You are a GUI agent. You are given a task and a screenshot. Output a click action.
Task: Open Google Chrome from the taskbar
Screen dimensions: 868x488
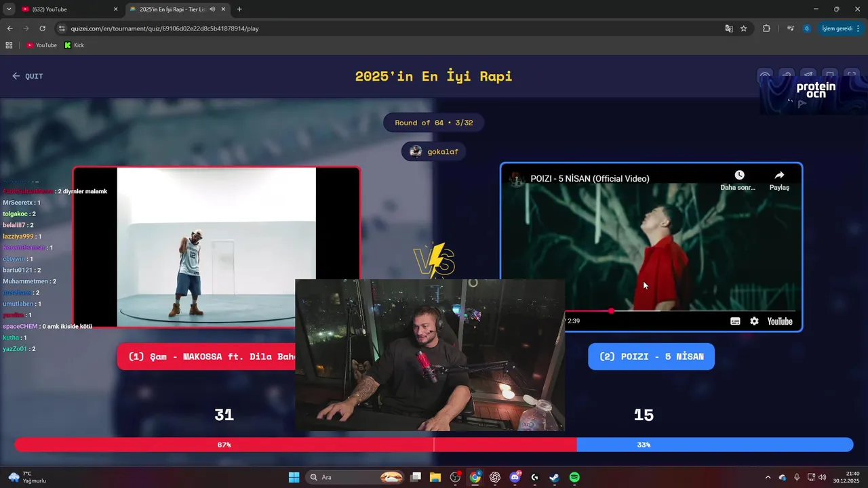(475, 477)
